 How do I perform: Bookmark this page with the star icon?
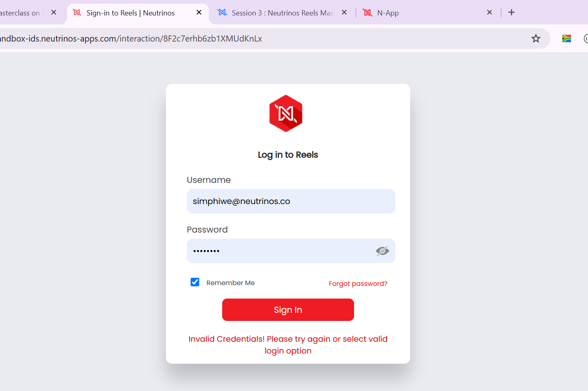tap(536, 39)
